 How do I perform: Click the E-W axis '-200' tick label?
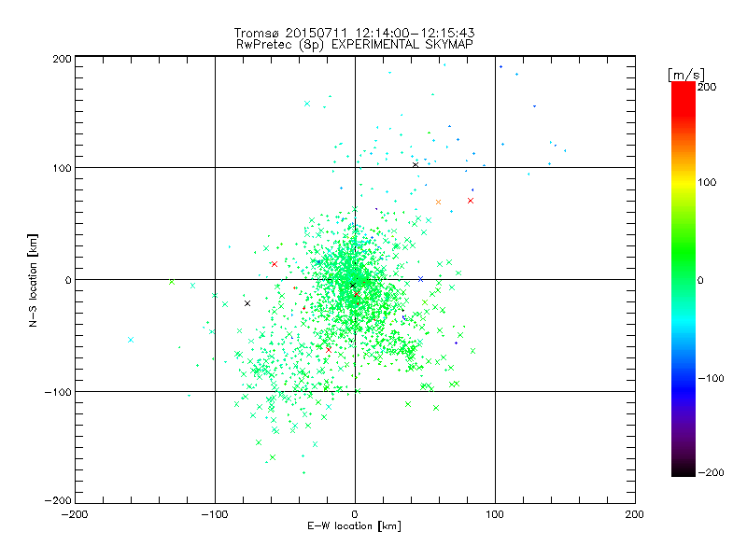(75, 514)
